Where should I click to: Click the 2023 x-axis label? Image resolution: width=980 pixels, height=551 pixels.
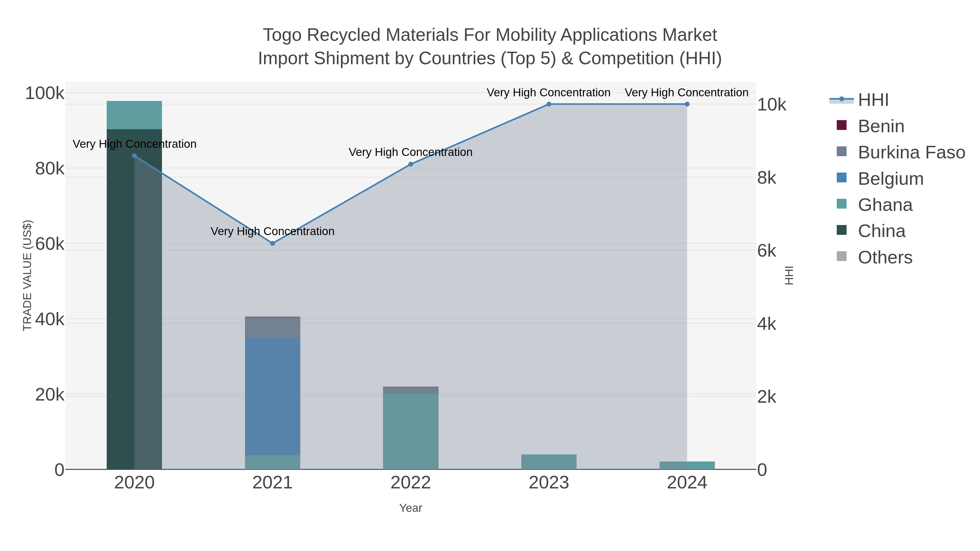click(x=549, y=483)
